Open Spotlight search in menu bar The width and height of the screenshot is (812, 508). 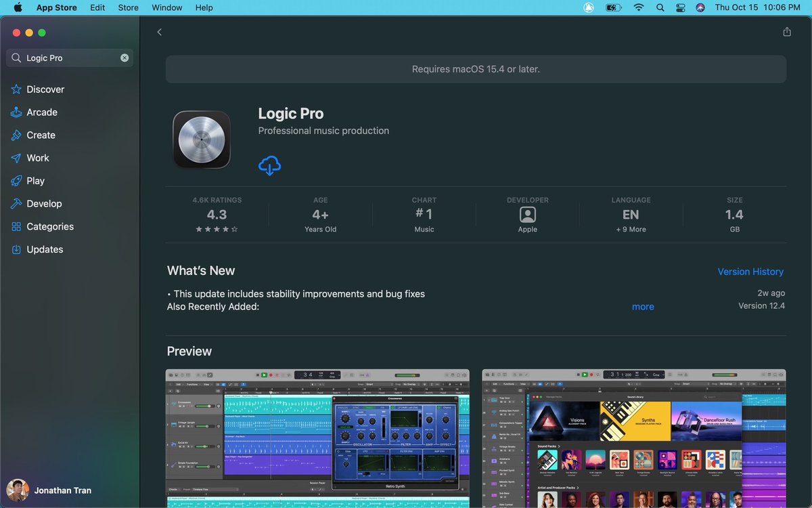click(660, 7)
